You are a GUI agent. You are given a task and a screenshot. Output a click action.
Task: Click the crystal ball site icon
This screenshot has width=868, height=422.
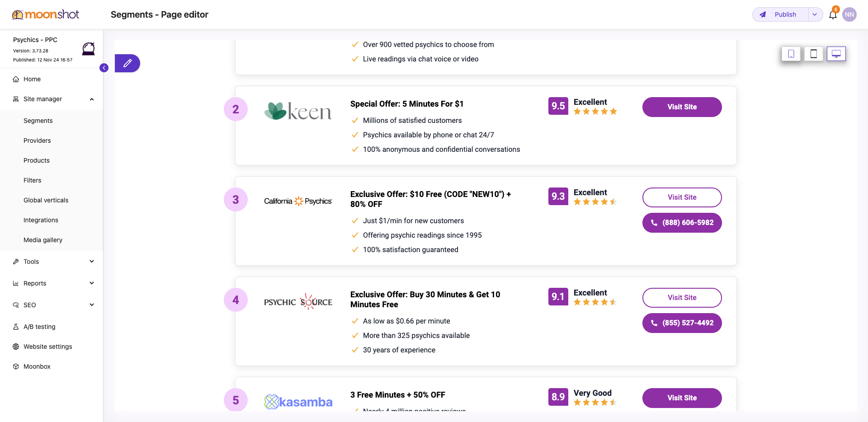(x=89, y=48)
